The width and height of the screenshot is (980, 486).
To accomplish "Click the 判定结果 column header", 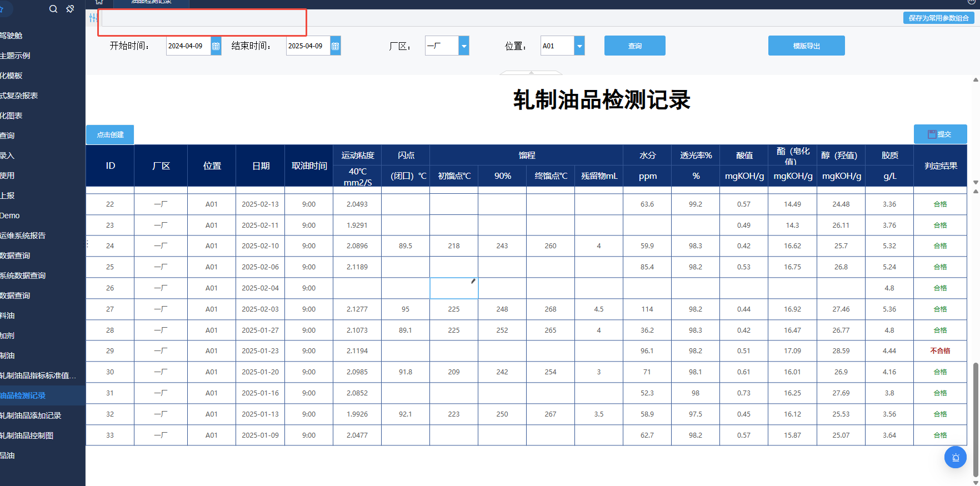I will click(941, 166).
